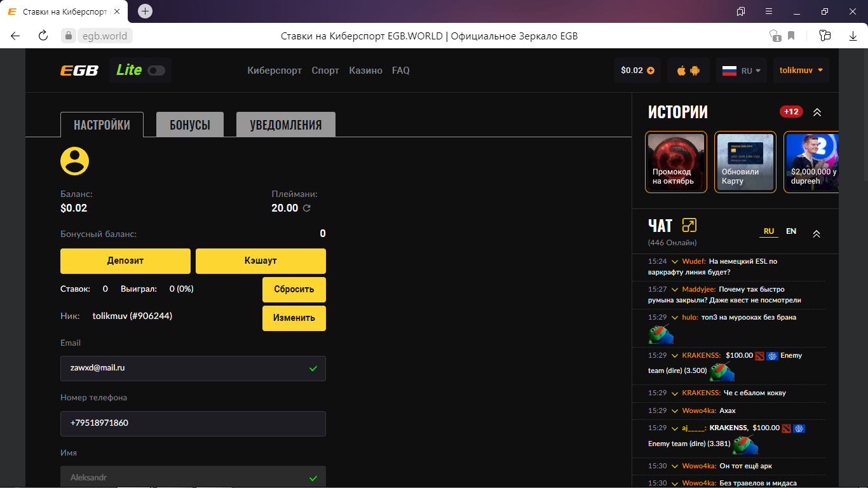
Task: Select RU chat language
Action: 769,231
